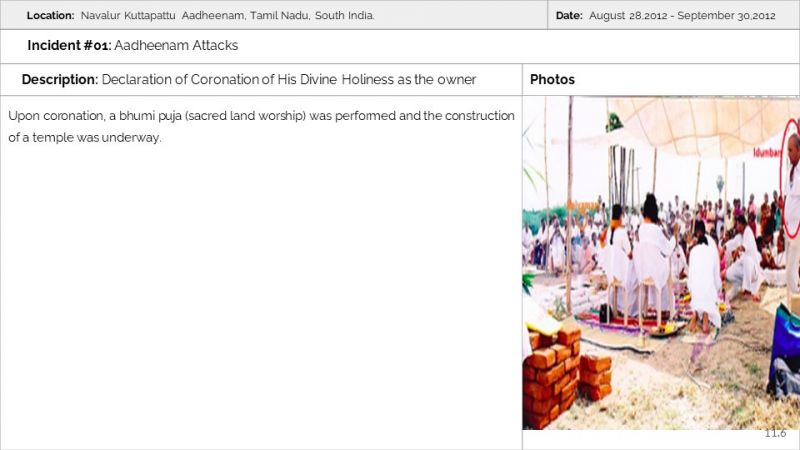Image resolution: width=800 pixels, height=450 pixels.
Task: Click the Description label
Action: coord(60,80)
